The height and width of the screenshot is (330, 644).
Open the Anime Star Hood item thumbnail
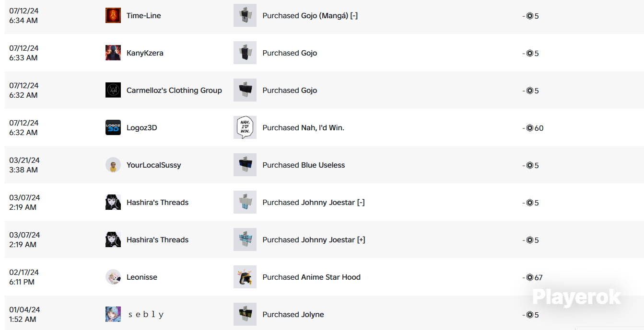[x=245, y=277]
